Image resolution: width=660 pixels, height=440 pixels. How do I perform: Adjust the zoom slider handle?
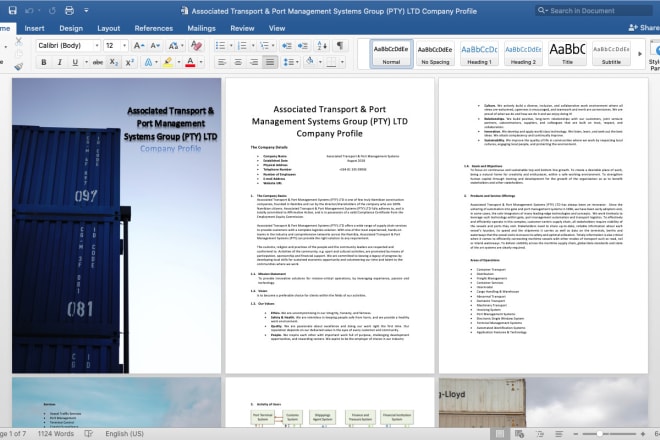[599, 434]
